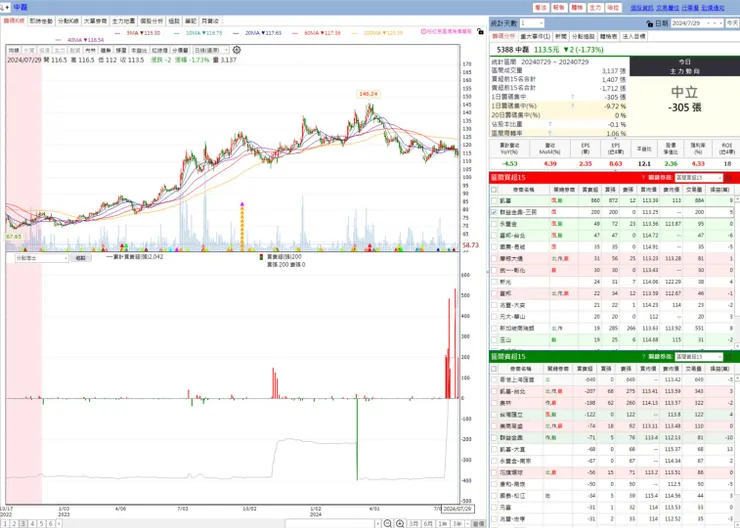
Task: Open 關鍵券商 dropdown in green header
Action: (x=698, y=357)
